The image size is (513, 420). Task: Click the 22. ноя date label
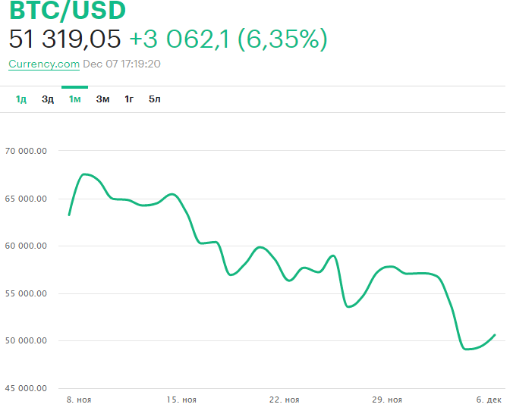pyautogui.click(x=285, y=400)
